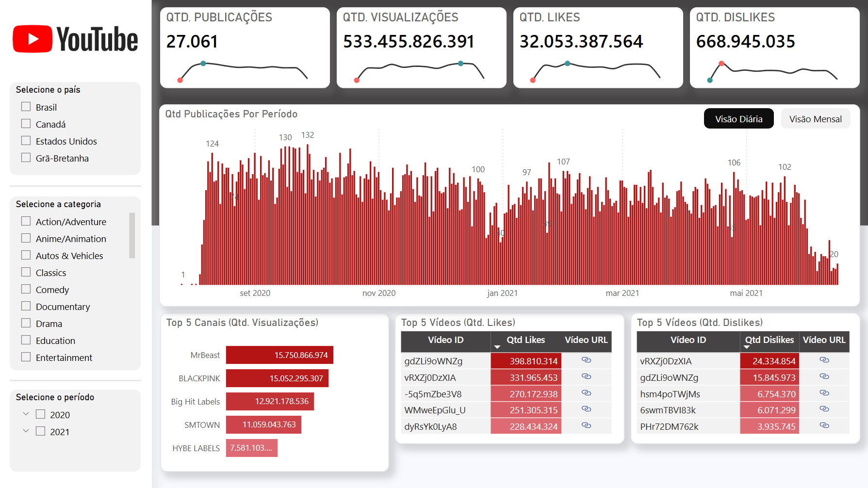Check the Brasil country checkbox
The width and height of the screenshot is (868, 488).
[26, 107]
